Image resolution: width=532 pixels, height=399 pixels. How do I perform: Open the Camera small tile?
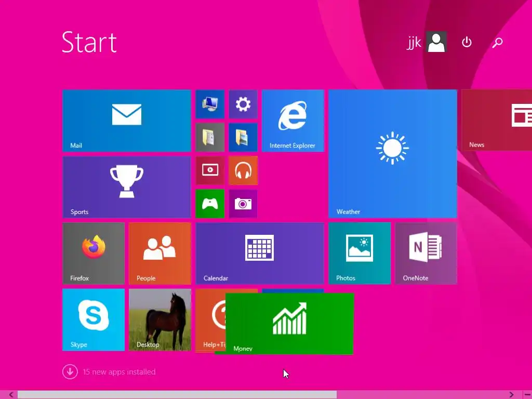point(243,204)
